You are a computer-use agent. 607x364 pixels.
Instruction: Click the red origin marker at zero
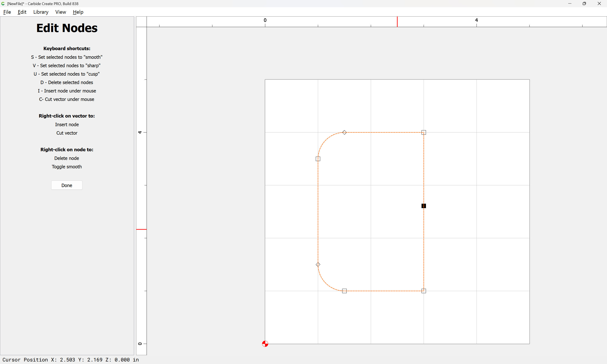point(265,344)
